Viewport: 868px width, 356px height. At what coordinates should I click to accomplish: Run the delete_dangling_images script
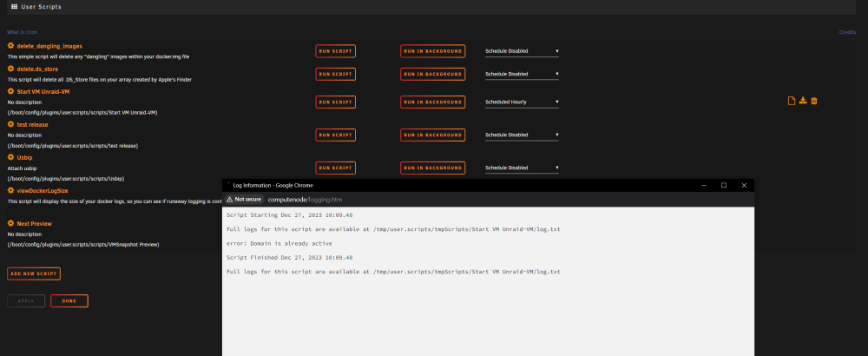(335, 51)
